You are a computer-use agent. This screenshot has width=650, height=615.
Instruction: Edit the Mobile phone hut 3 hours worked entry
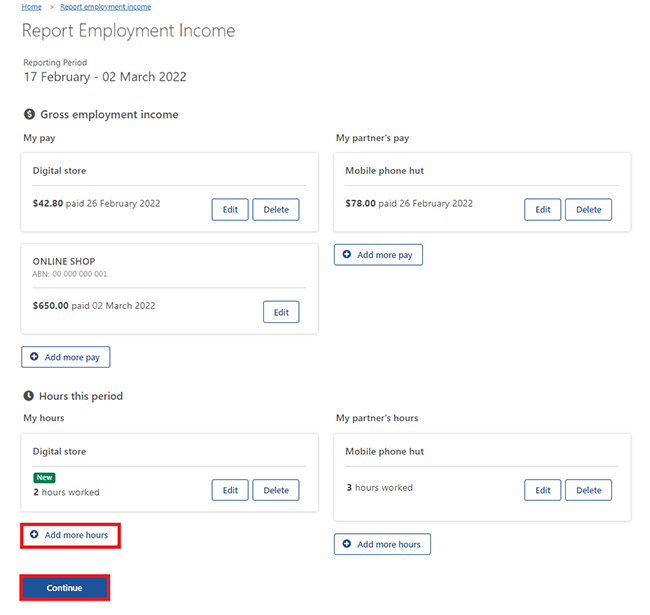[543, 490]
